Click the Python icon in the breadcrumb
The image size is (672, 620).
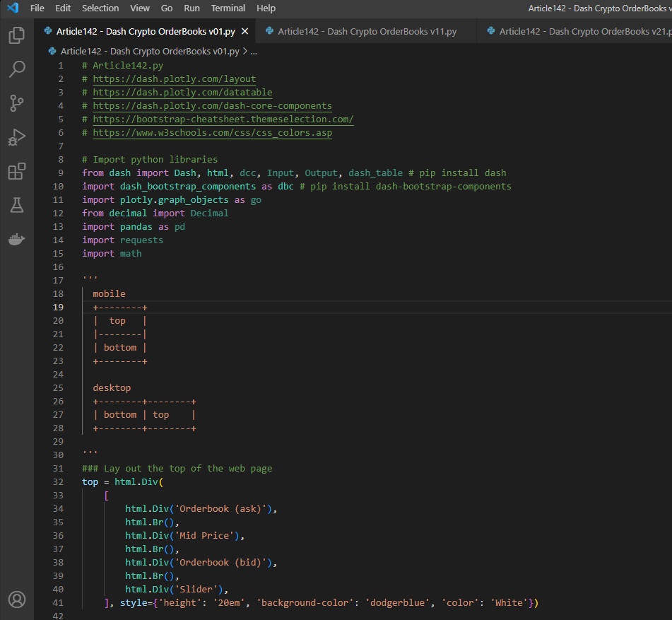tap(52, 51)
